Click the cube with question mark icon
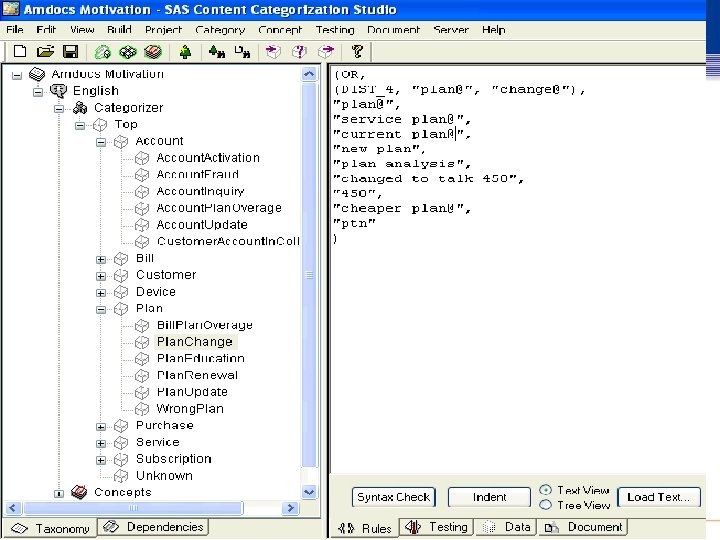Image resolution: width=720 pixels, height=540 pixels. pyautogui.click(x=299, y=52)
